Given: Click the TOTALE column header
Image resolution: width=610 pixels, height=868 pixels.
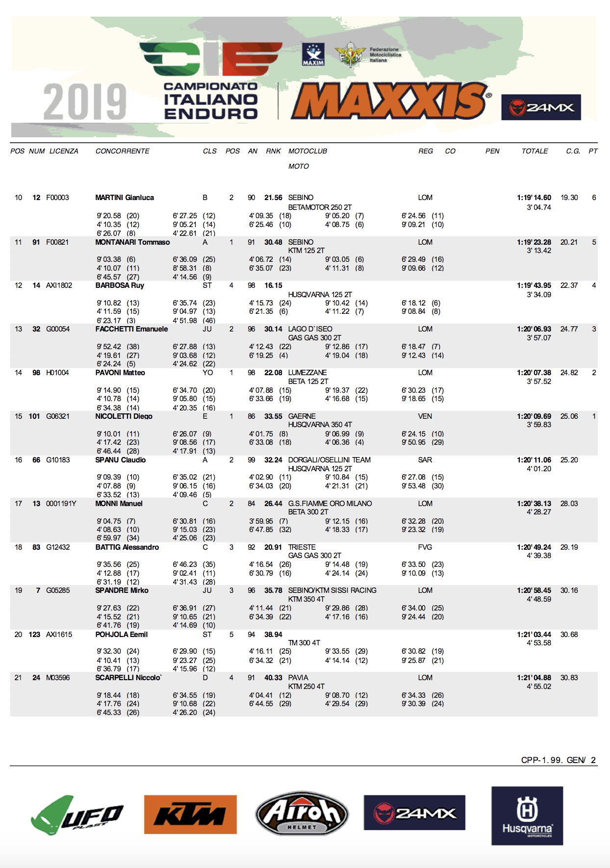Looking at the screenshot, I should pyautogui.click(x=534, y=151).
